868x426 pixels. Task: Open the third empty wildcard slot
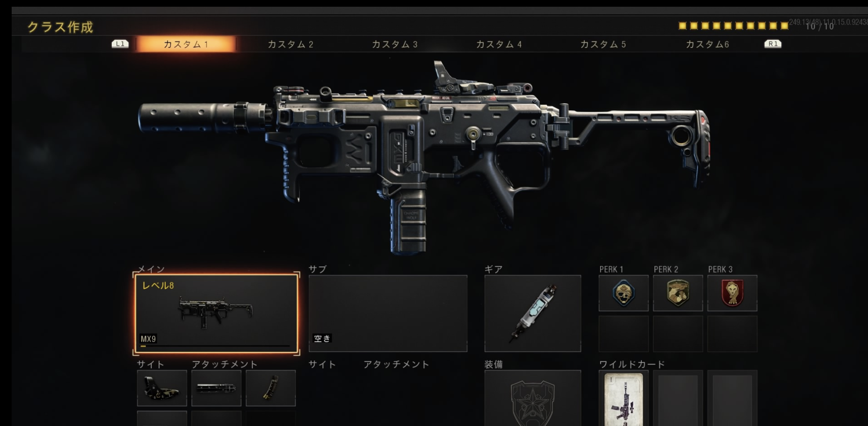point(732,398)
